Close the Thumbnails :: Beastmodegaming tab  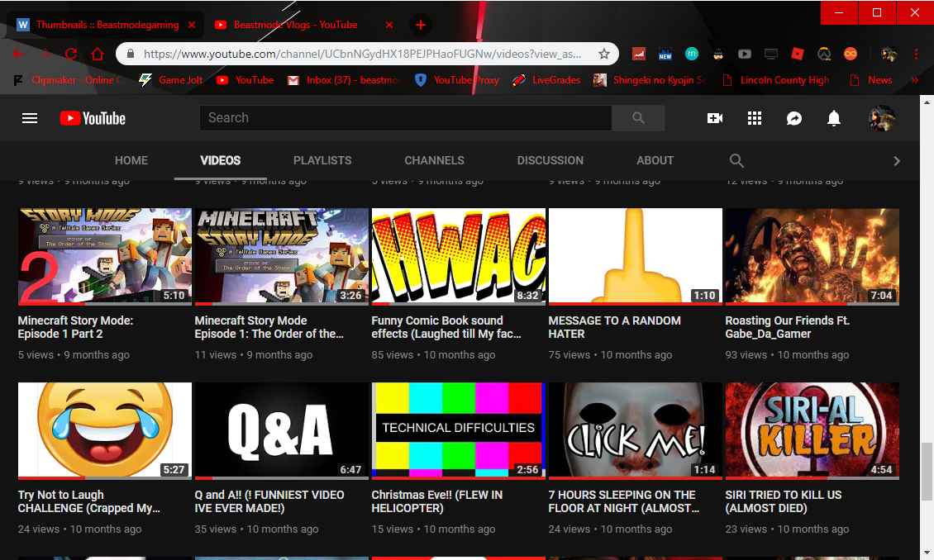(192, 25)
